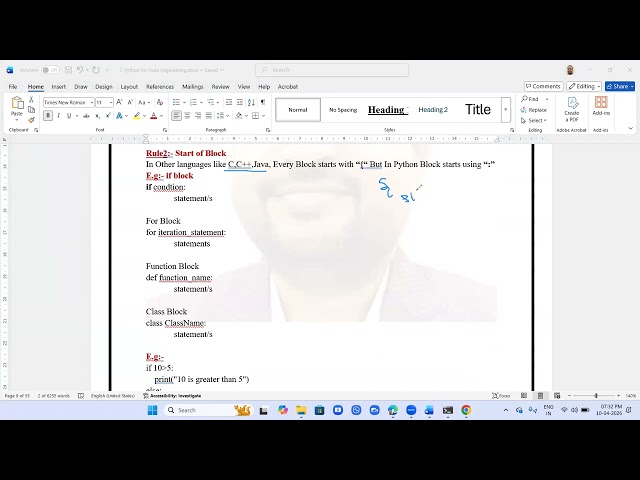Open the Create a PDF Acrobat tool

(571, 109)
